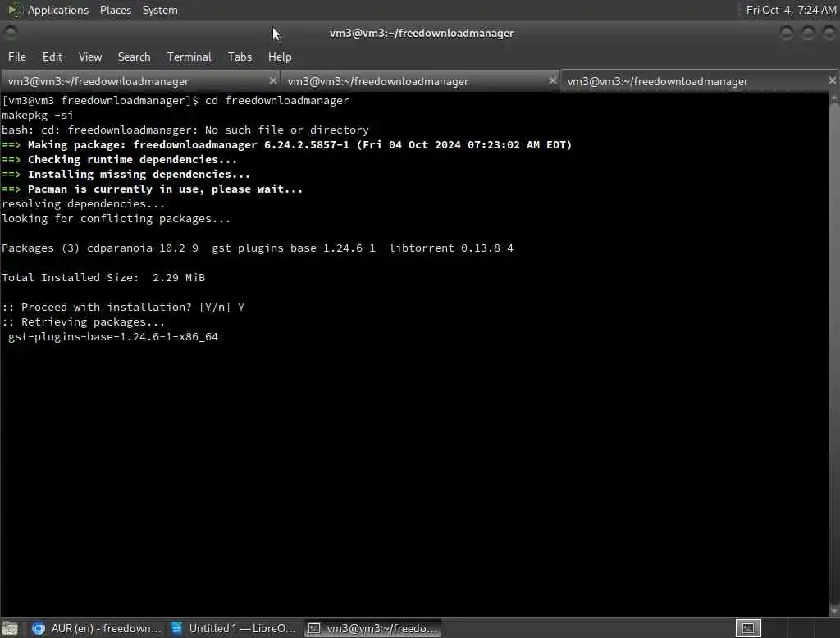
Task: Open the File menu
Action: tap(17, 57)
